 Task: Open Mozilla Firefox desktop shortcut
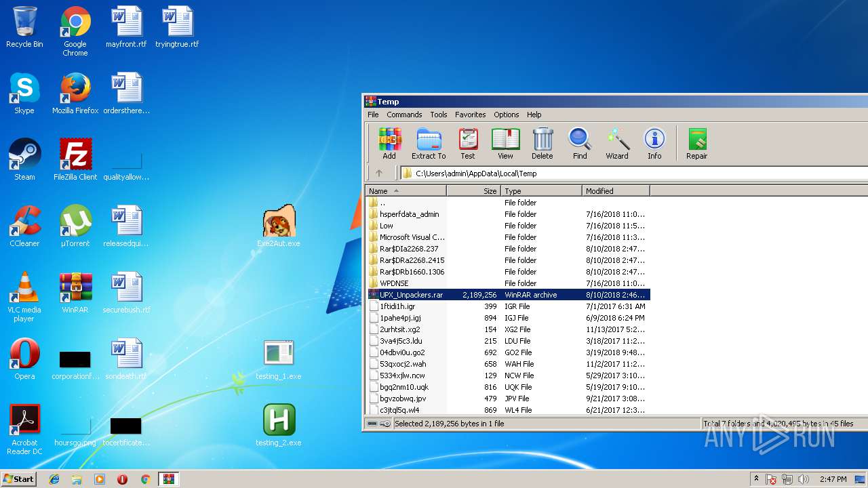(x=75, y=94)
